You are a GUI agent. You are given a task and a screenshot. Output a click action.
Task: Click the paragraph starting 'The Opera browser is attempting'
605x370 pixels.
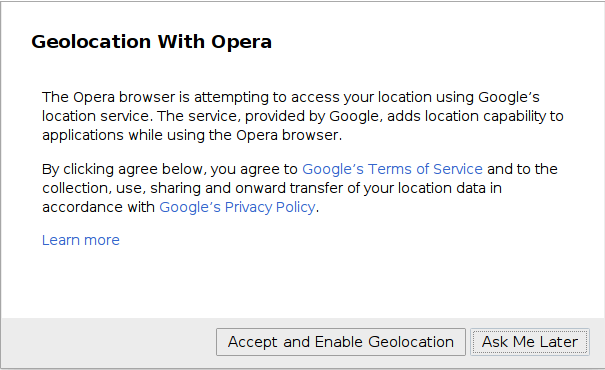pyautogui.click(x=303, y=116)
